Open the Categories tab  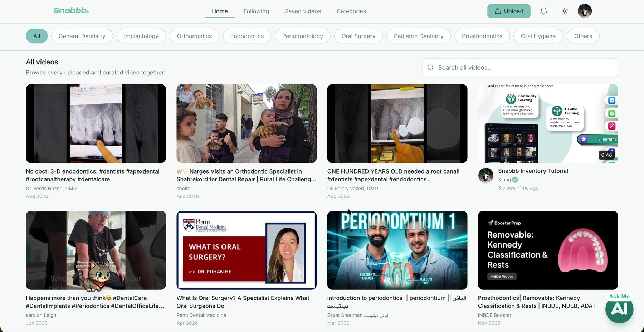pos(351,11)
